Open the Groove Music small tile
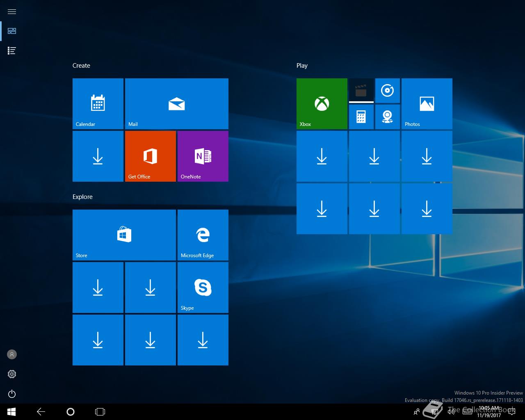This screenshot has height=420, width=525. tap(388, 91)
